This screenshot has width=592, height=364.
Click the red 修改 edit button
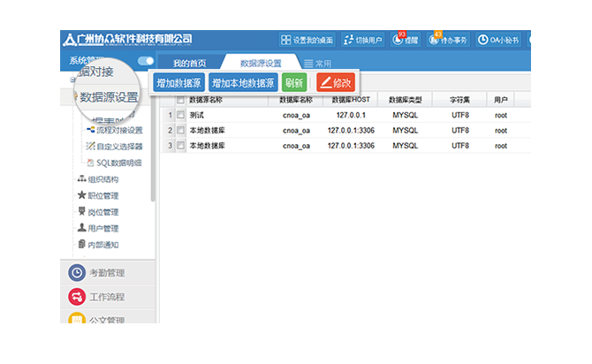336,83
